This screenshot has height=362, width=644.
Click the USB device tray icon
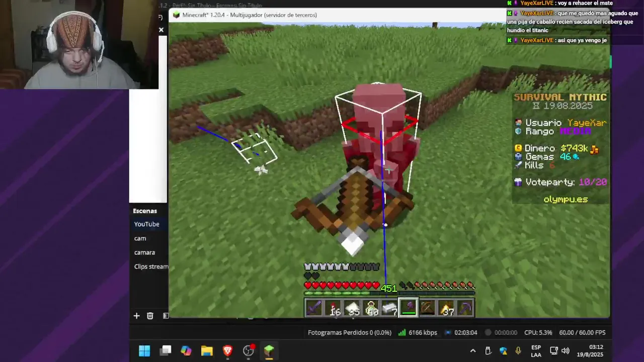point(488,351)
